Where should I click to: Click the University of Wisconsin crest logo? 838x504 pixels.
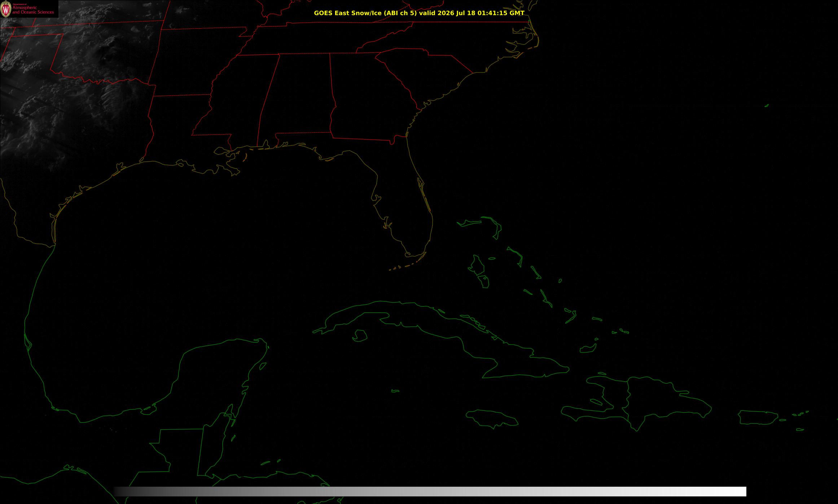click(x=6, y=9)
